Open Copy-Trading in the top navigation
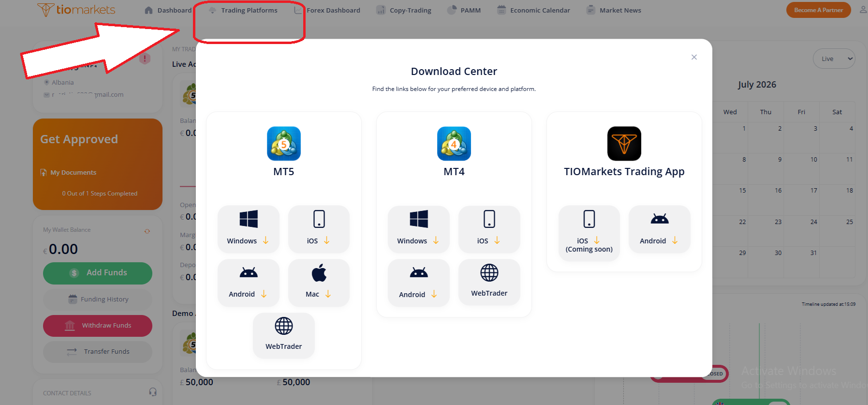The width and height of the screenshot is (868, 405). 404,10
